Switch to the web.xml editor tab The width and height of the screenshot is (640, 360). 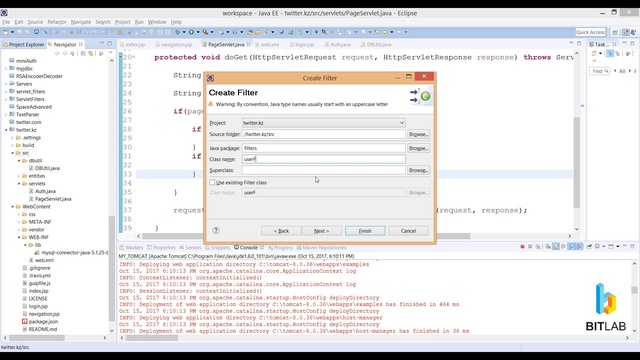[x=269, y=44]
